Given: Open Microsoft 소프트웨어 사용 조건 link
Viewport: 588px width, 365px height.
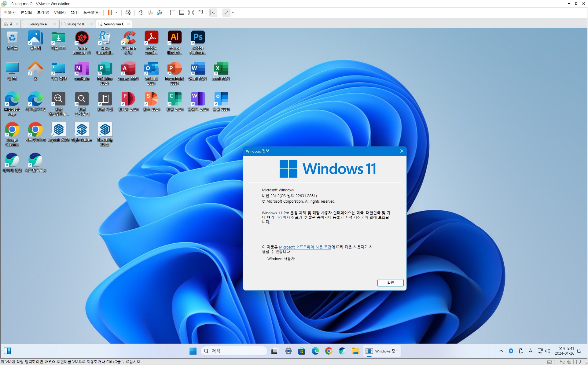Looking at the screenshot, I should (305, 247).
